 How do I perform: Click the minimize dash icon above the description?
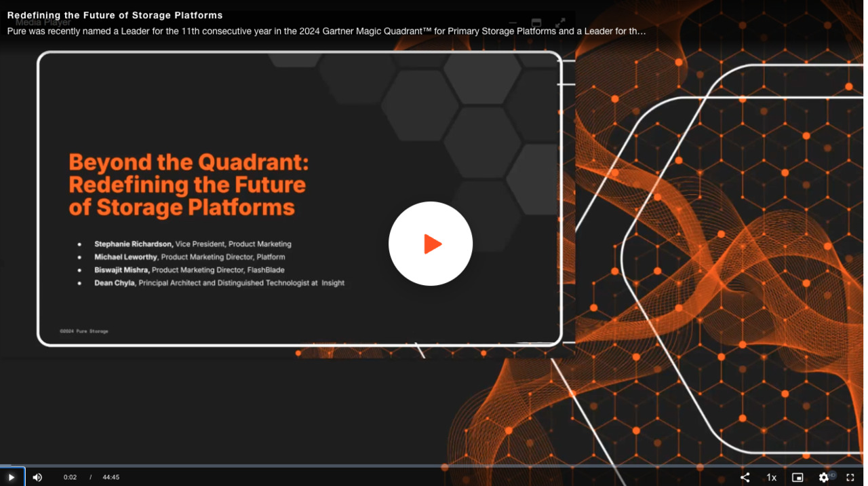click(x=513, y=22)
